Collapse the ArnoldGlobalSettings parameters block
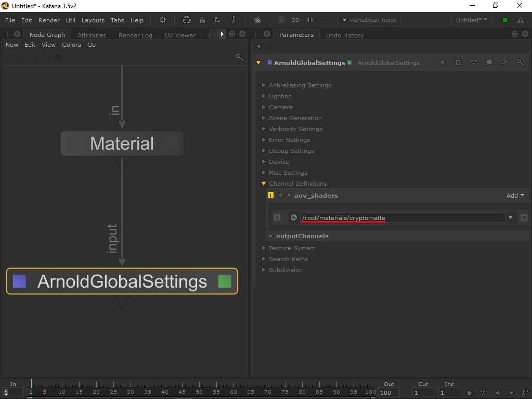 (x=258, y=63)
